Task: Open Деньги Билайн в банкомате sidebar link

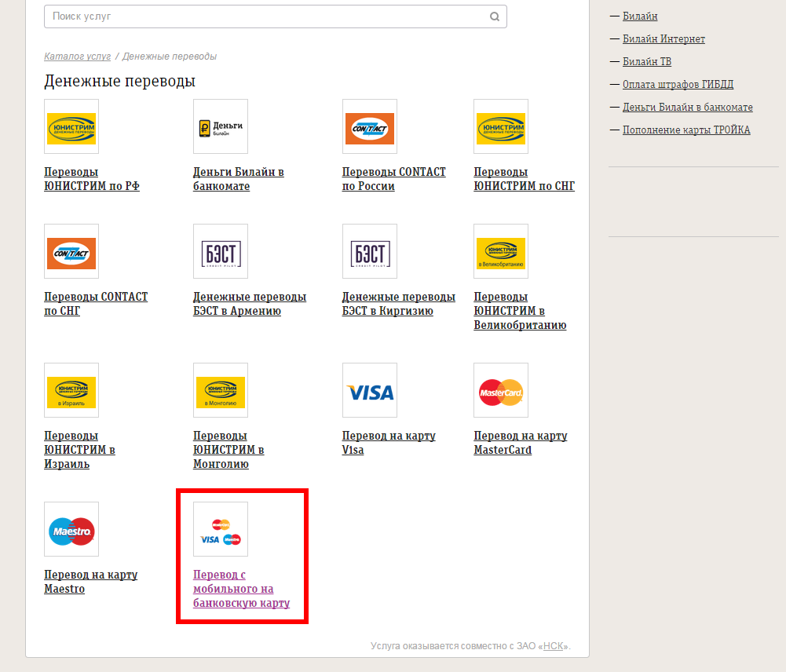Action: click(688, 108)
